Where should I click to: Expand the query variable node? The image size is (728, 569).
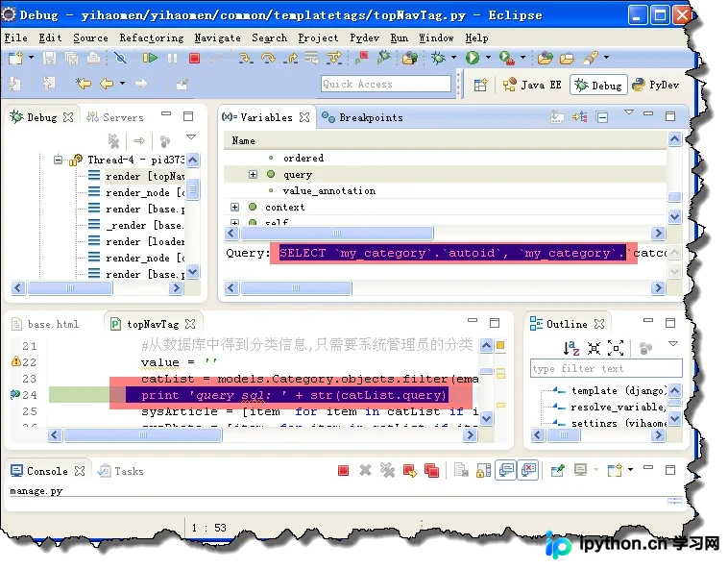[253, 175]
